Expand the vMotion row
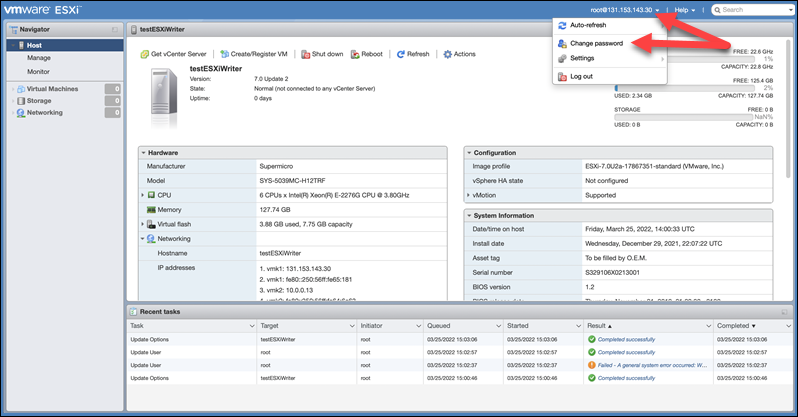The width and height of the screenshot is (798, 417). 468,195
